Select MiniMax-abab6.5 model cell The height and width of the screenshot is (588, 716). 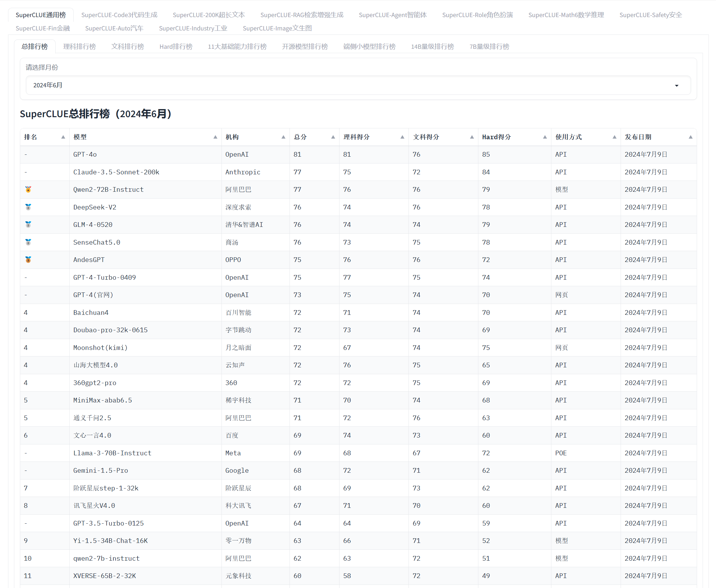coord(145,400)
